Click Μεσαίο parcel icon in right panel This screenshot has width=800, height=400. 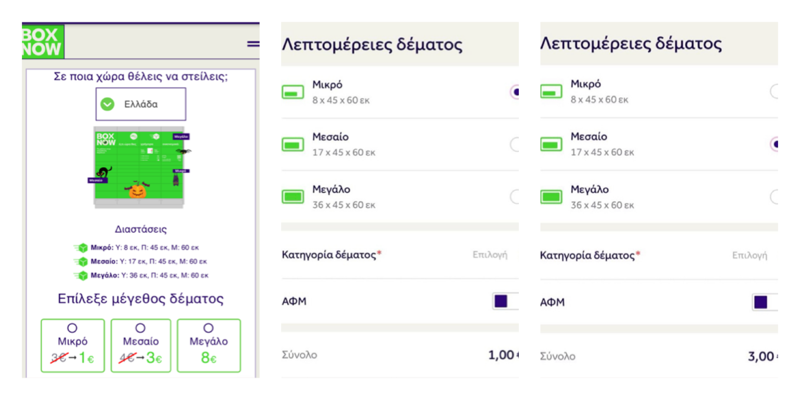552,144
